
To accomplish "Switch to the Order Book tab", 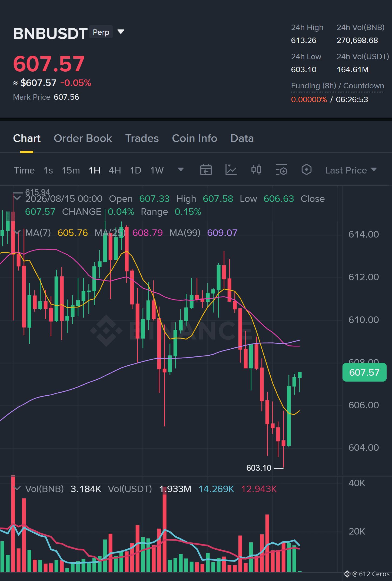I will pyautogui.click(x=83, y=138).
